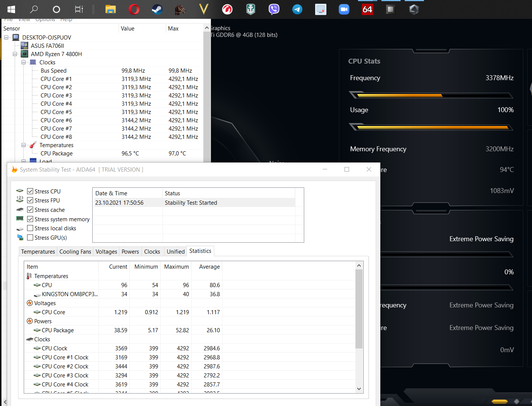Click Stress GPU(s) monitor icon
This screenshot has height=406, width=532.
20,237
